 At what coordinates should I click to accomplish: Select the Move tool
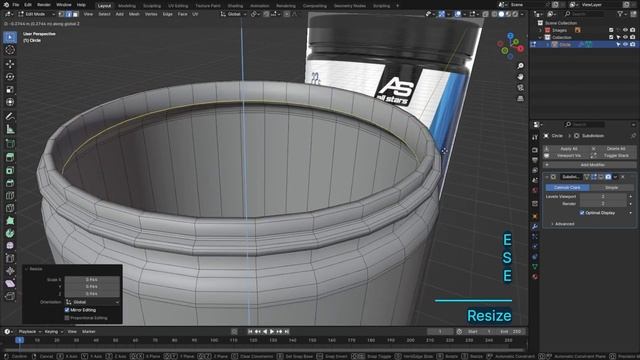10,64
